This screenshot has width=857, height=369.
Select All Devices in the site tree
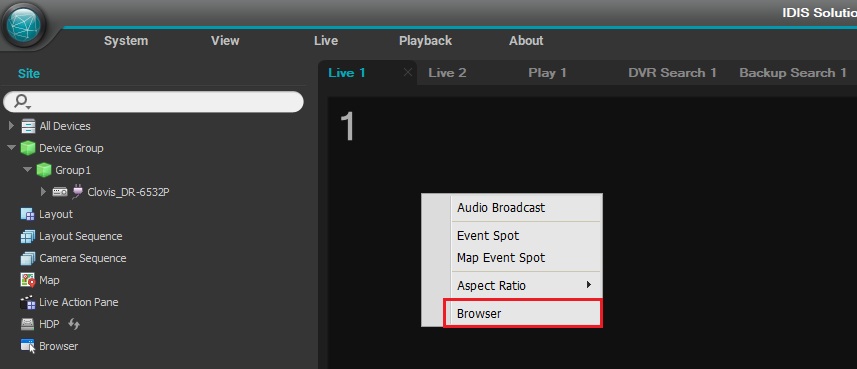click(65, 126)
